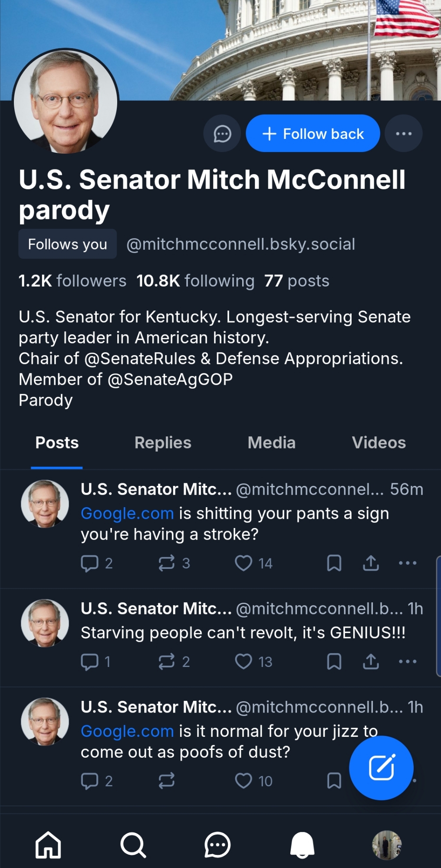Image resolution: width=441 pixels, height=868 pixels.
Task: Reply to the first post
Action: pyautogui.click(x=90, y=563)
